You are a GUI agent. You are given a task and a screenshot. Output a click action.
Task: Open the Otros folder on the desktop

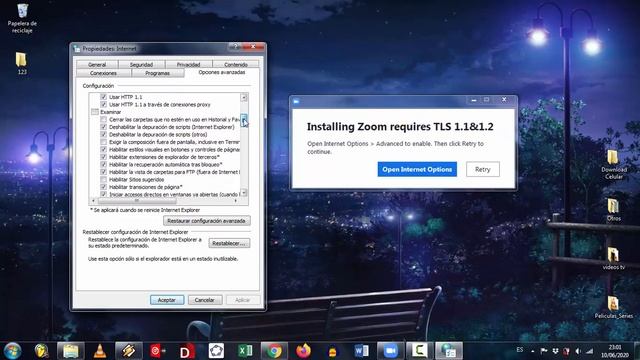[x=613, y=210]
